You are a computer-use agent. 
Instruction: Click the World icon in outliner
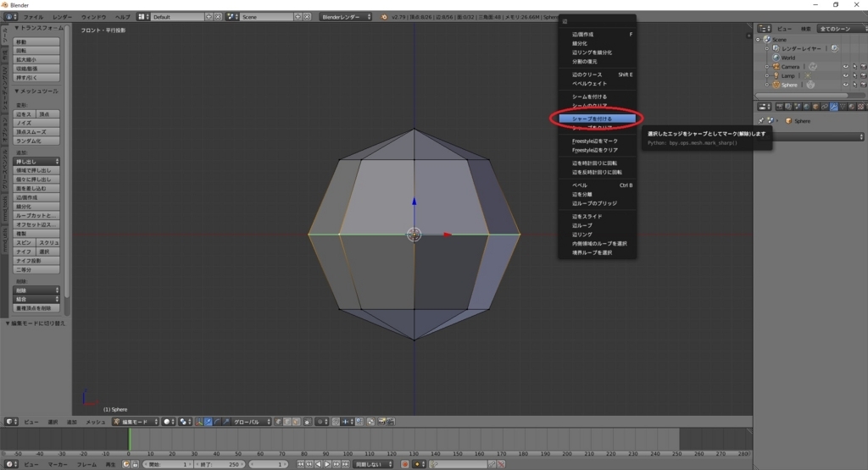click(x=776, y=58)
